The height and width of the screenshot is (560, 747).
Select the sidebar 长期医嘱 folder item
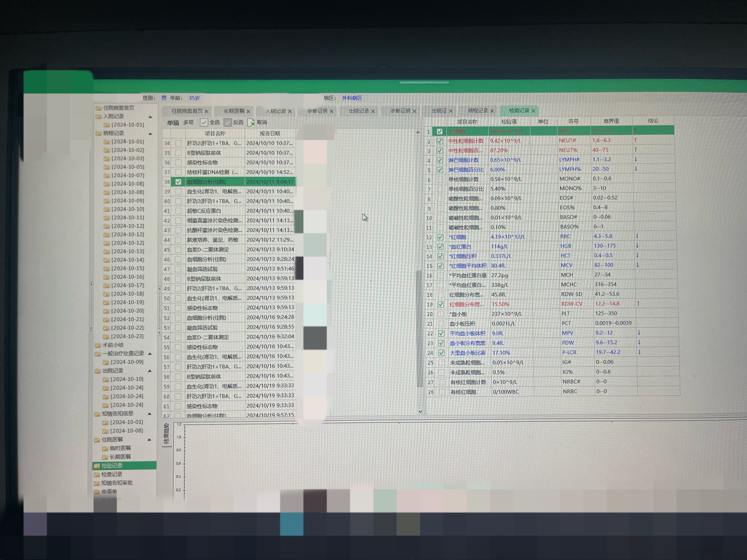pyautogui.click(x=117, y=457)
